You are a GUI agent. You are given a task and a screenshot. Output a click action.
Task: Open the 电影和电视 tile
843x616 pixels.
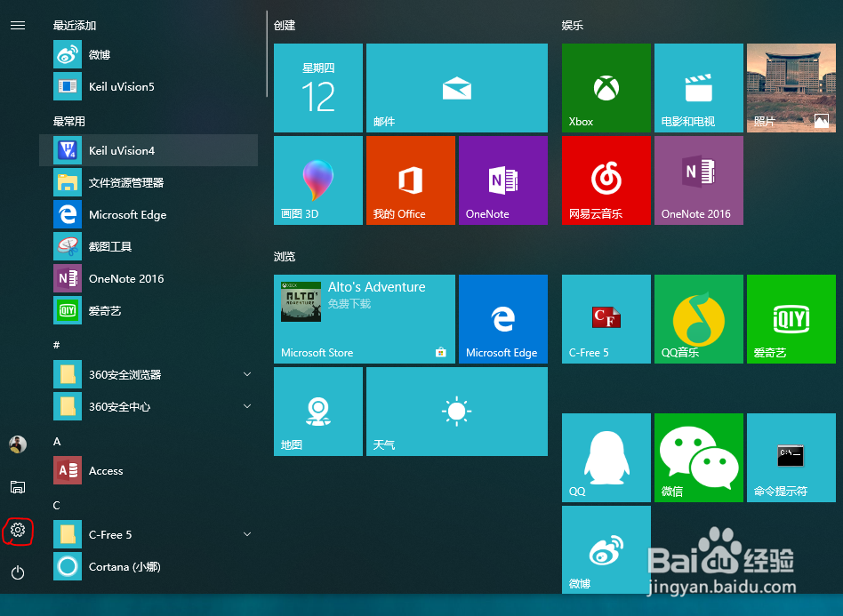[x=699, y=88]
